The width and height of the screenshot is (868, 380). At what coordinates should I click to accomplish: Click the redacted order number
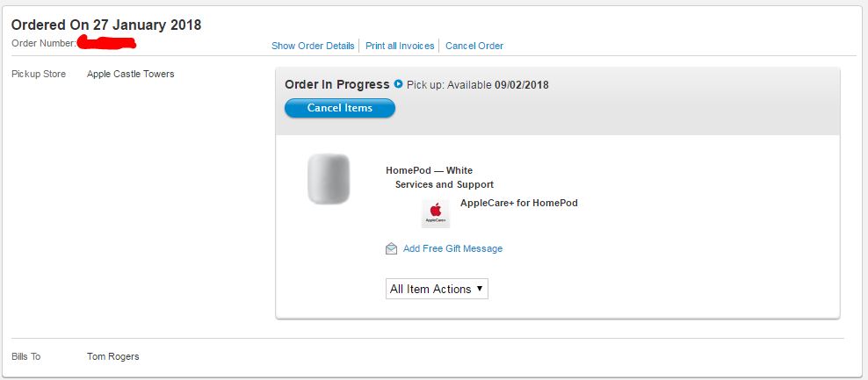(106, 43)
